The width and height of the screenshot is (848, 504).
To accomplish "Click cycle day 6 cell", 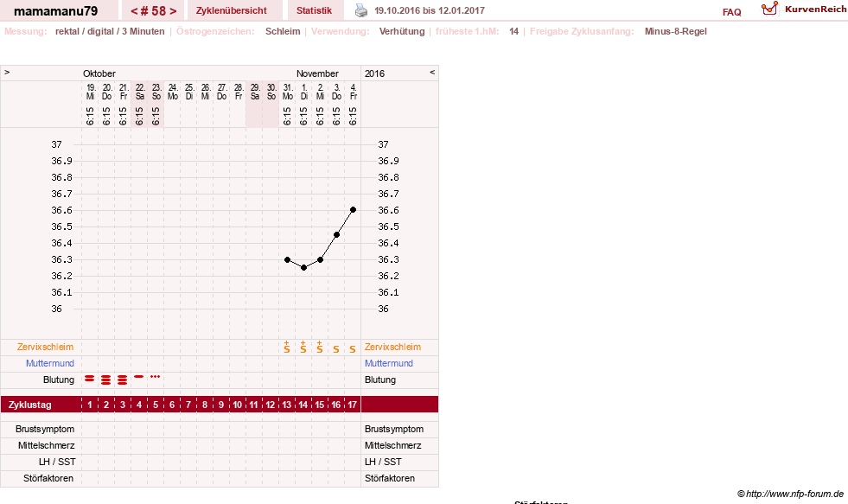I will click(172, 405).
